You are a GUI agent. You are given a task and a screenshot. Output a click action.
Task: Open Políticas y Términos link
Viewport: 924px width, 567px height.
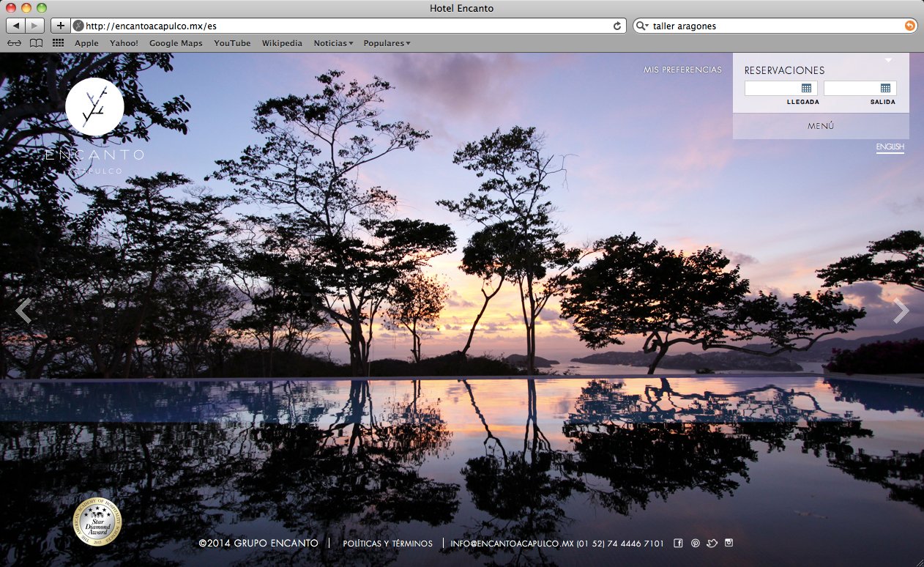pyautogui.click(x=387, y=544)
